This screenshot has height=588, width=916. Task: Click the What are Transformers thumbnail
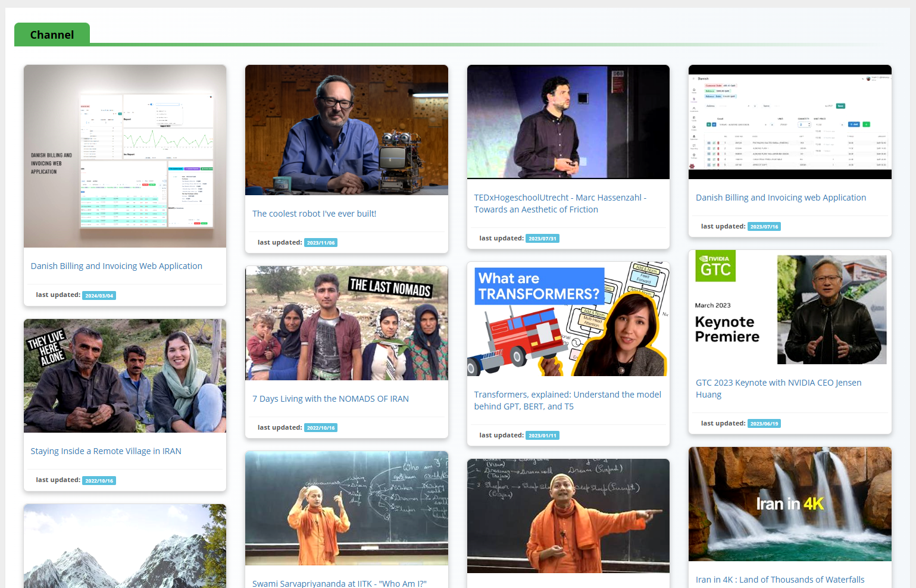click(x=568, y=319)
